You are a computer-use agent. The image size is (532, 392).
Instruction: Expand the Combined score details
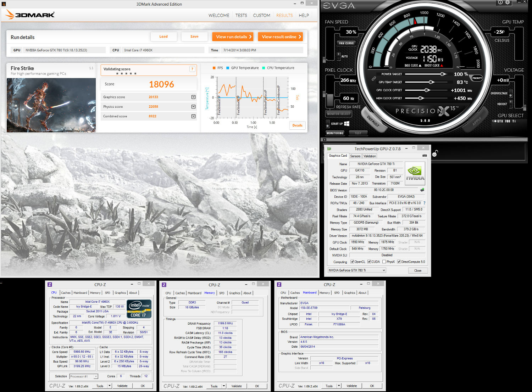(x=193, y=116)
